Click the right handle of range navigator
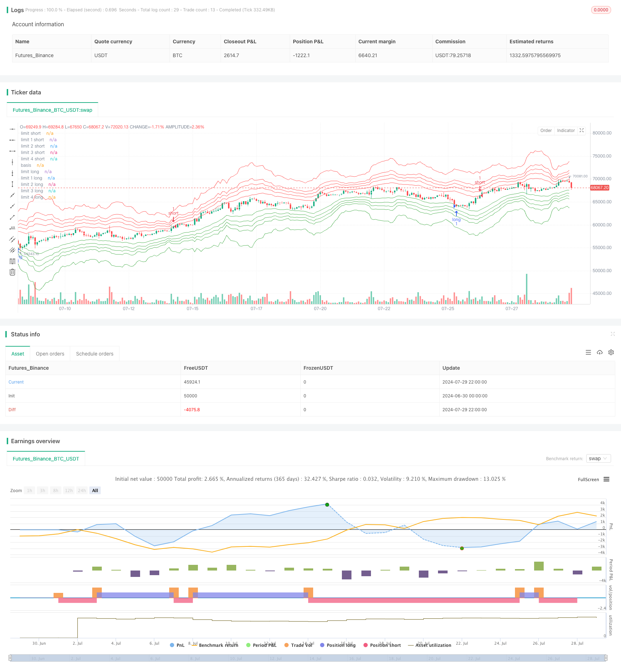Image resolution: width=621 pixels, height=672 pixels. (x=606, y=658)
